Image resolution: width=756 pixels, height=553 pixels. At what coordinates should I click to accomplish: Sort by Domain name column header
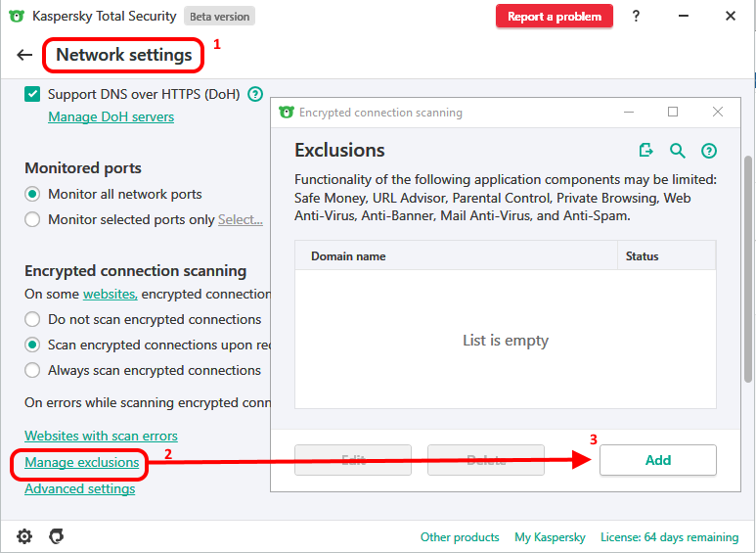click(456, 255)
